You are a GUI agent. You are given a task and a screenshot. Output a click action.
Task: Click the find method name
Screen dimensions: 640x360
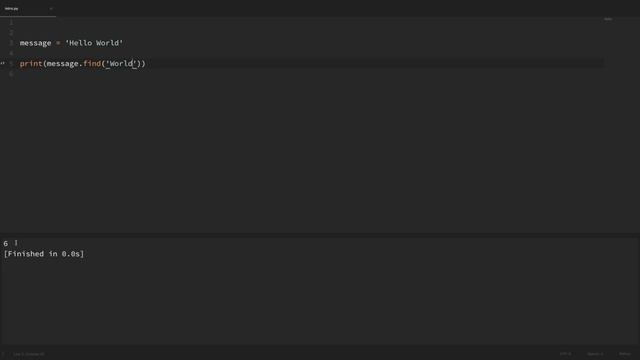click(x=92, y=64)
